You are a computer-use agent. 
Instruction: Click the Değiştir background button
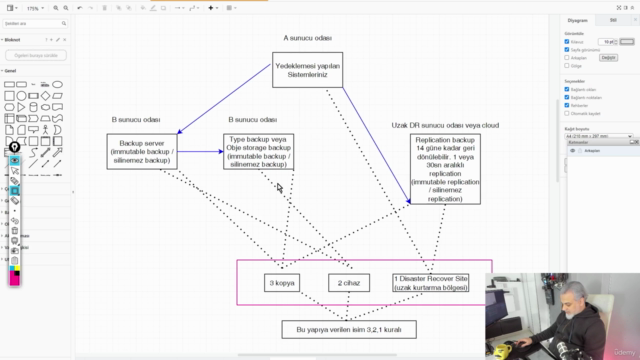(608, 58)
